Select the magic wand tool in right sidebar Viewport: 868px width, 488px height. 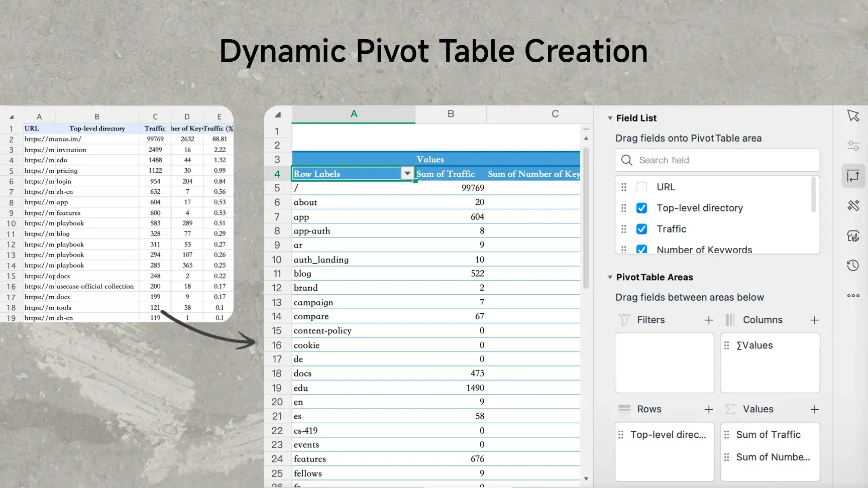(x=853, y=205)
